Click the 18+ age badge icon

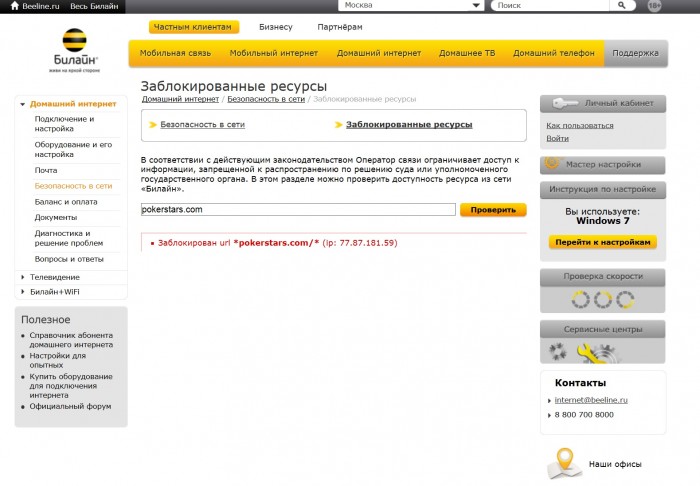point(654,6)
